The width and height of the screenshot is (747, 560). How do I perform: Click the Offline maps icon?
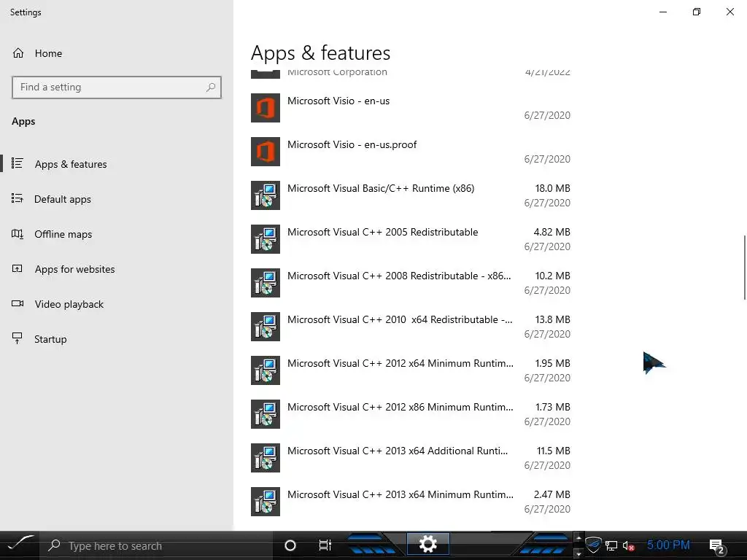point(18,234)
